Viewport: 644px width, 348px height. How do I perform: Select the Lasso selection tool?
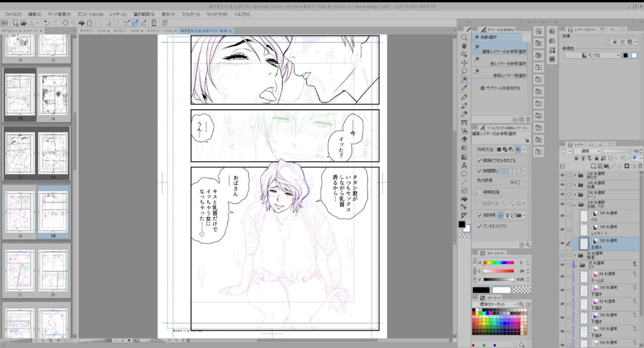(464, 71)
